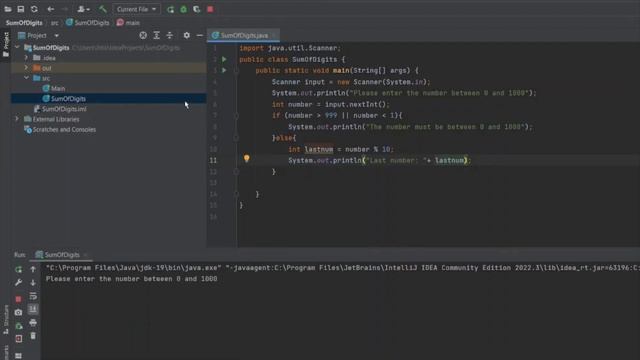
Task: Toggle soft-wrap in the console
Action: point(33,296)
